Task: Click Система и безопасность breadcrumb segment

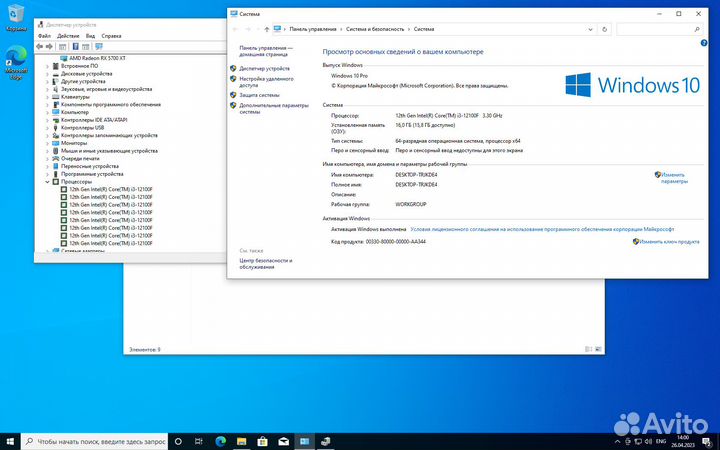Action: (x=375, y=29)
